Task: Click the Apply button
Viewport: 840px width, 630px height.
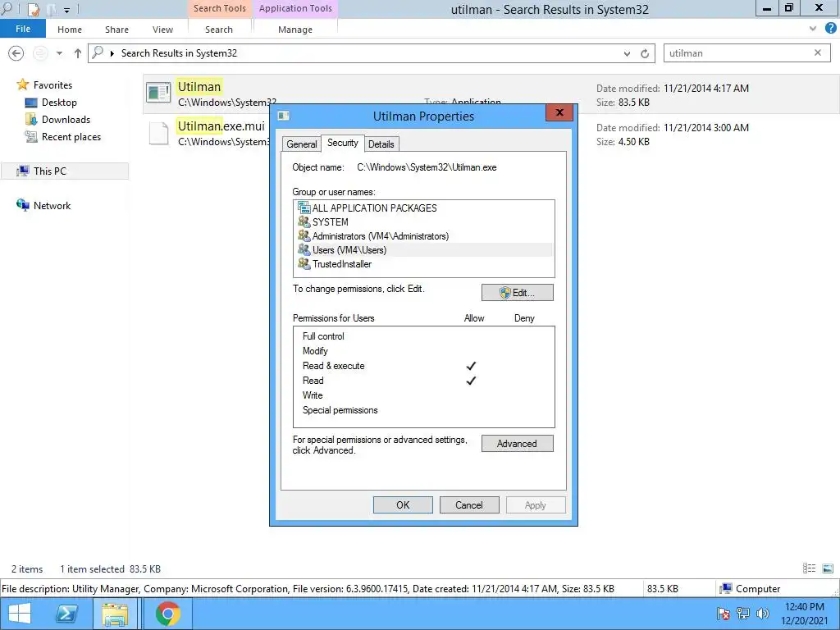Action: point(535,504)
